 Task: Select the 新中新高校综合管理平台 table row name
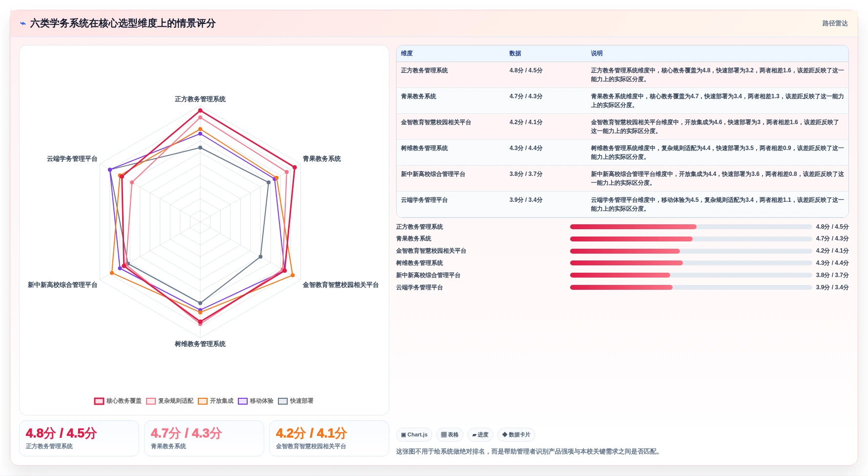click(x=433, y=174)
